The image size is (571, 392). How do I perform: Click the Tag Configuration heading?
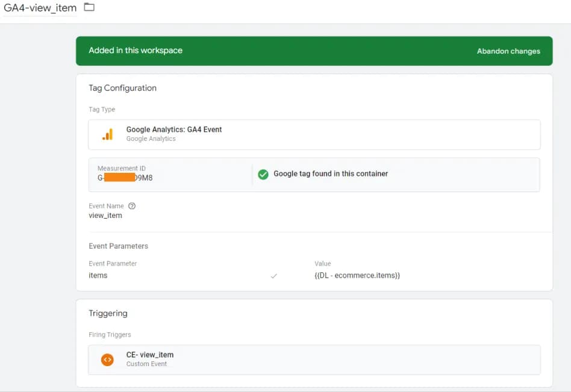point(122,88)
